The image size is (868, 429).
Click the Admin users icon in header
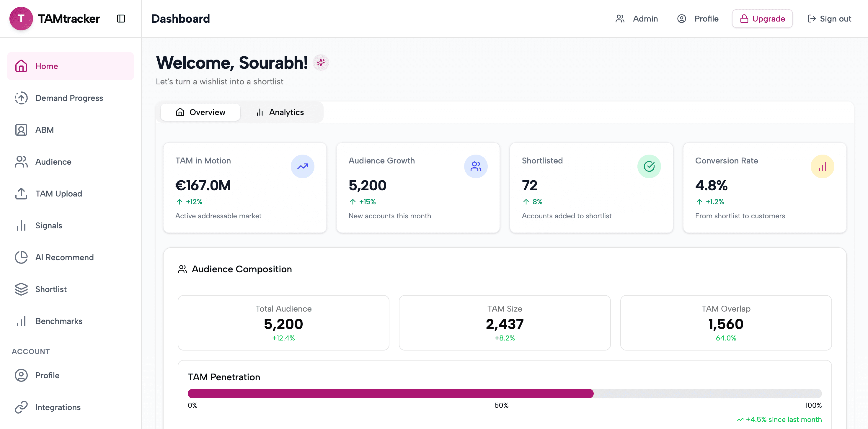point(620,19)
